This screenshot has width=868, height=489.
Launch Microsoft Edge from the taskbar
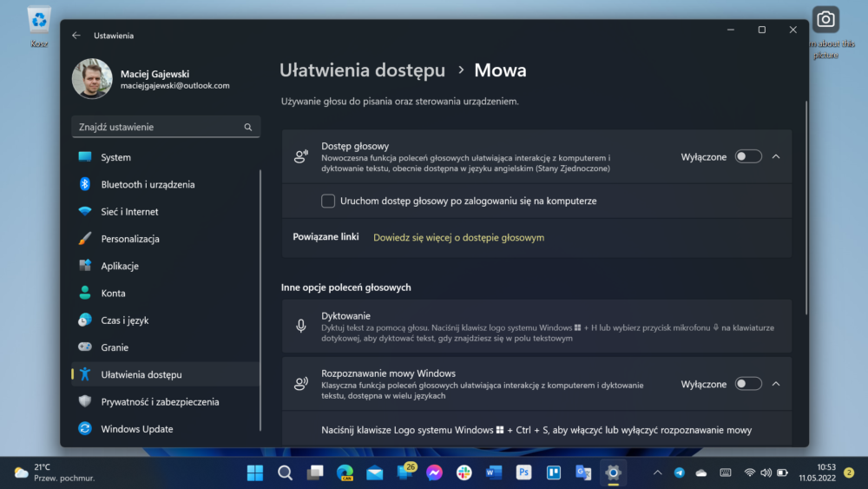click(345, 473)
